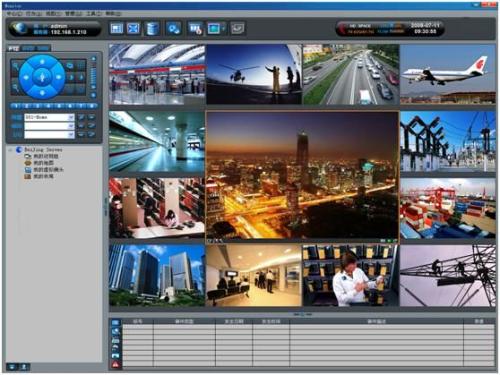Click the PTZ zoom-out magnifier icon
This screenshot has width=500, height=375.
15,88
